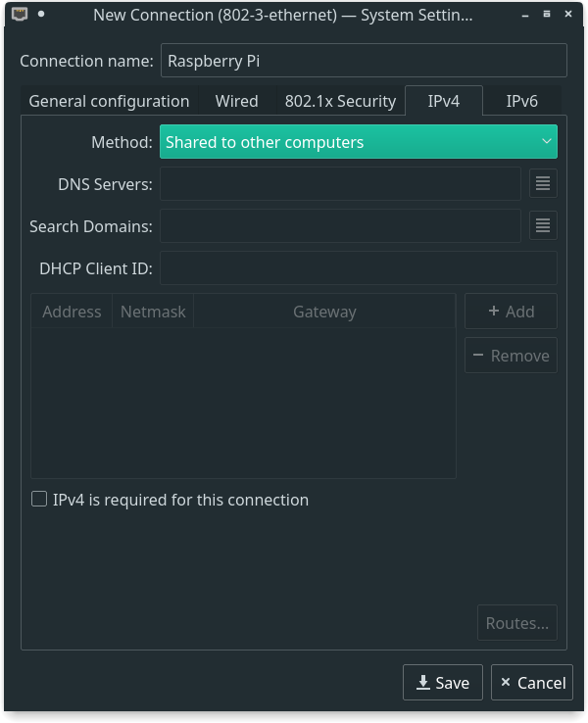Open the Routes dialog
588x723 pixels.
(516, 623)
